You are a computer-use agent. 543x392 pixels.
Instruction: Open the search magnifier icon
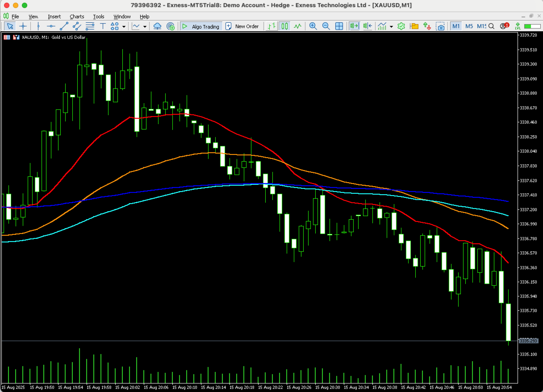[x=492, y=26]
